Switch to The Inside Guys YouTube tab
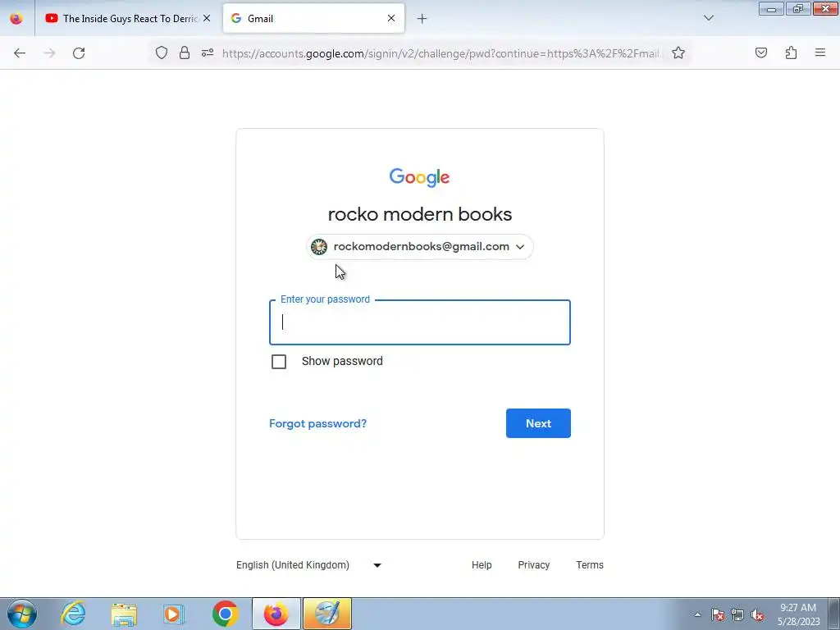The width and height of the screenshot is (840, 630). coord(127,18)
